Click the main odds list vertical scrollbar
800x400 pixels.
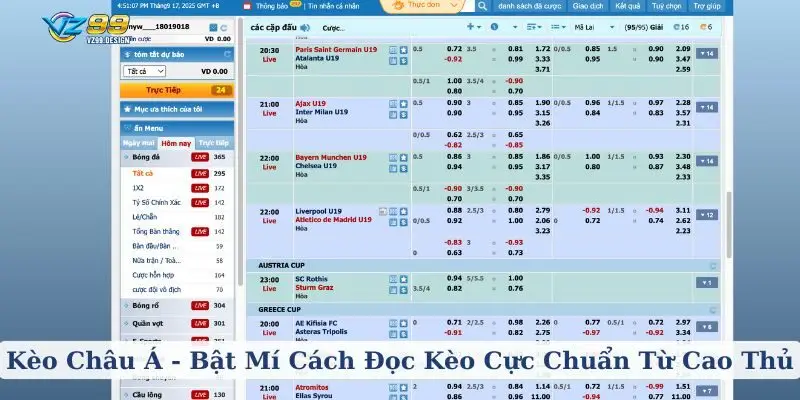coord(729,224)
